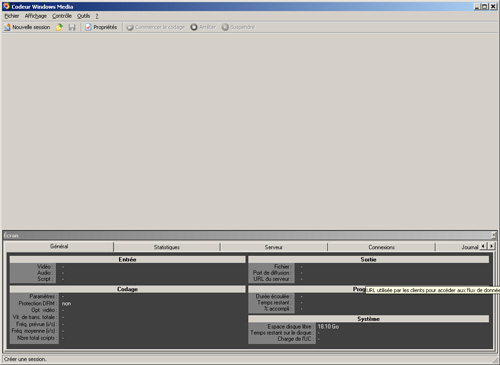Viewport: 500px width, 365px height.
Task: Click the Créer une session status text
Action: [25, 359]
